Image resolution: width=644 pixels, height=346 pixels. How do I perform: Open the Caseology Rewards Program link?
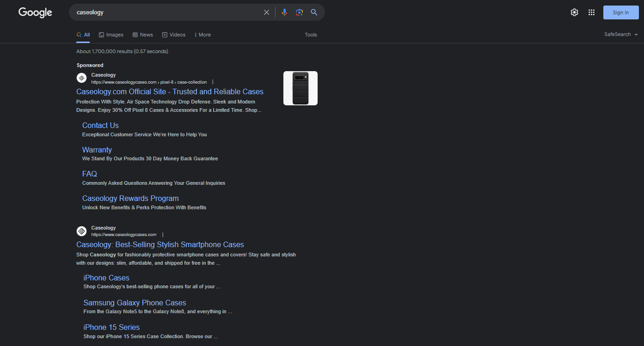coord(130,198)
